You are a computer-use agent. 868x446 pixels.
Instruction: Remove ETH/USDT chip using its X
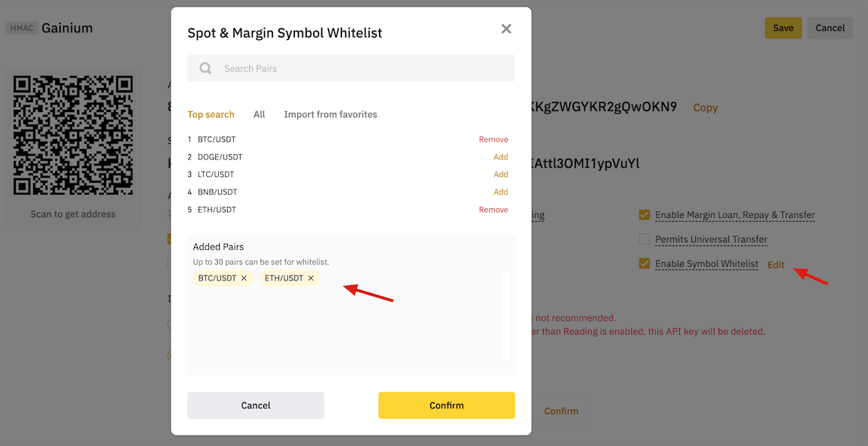click(x=311, y=278)
